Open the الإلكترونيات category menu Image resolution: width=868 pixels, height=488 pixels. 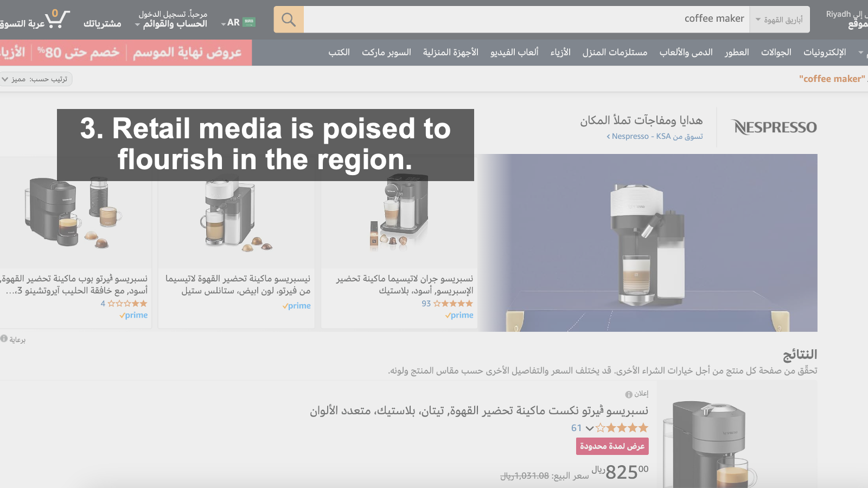click(825, 53)
